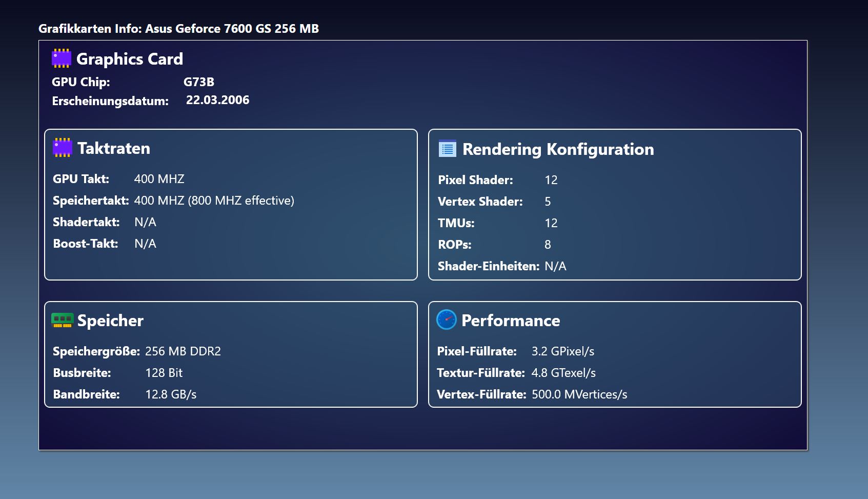This screenshot has height=499, width=868.
Task: Click the 256 MB DDR2 value
Action: (183, 351)
